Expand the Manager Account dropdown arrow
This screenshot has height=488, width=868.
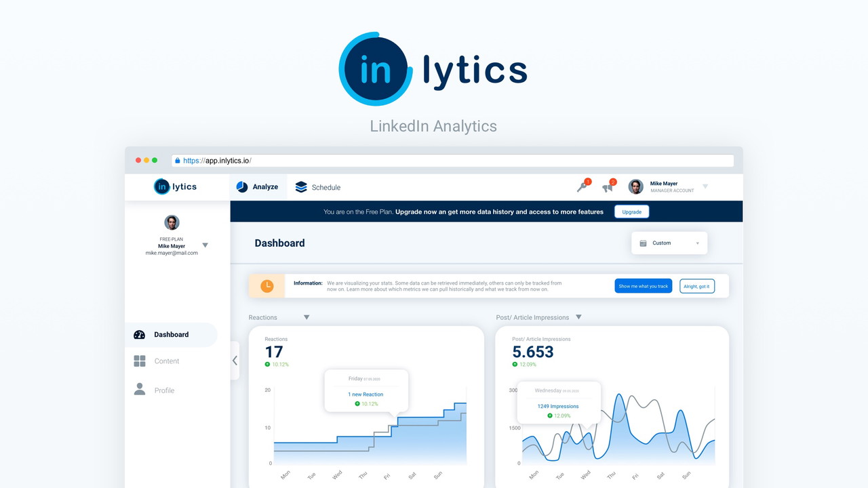(705, 186)
